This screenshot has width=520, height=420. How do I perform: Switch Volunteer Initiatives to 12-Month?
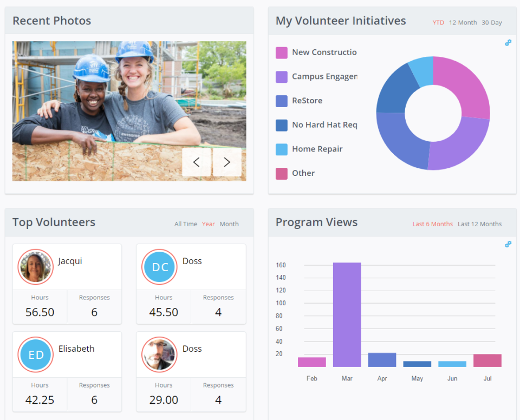pyautogui.click(x=463, y=23)
